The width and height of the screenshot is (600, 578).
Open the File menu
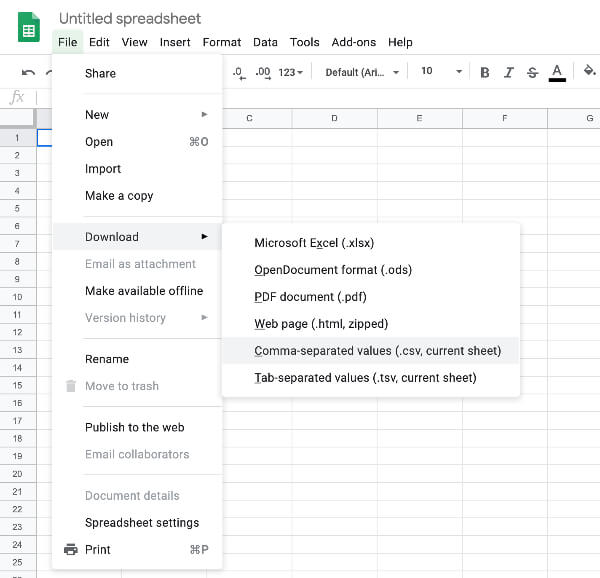coord(67,42)
